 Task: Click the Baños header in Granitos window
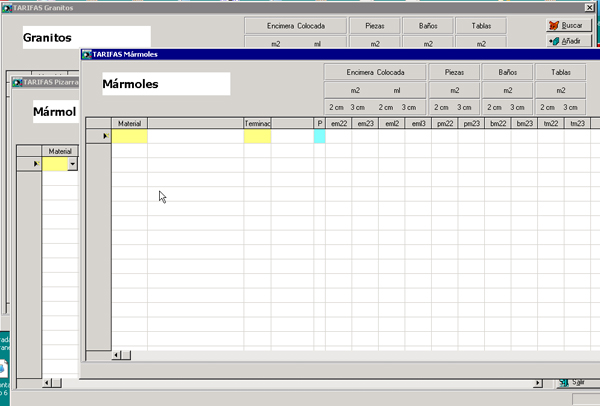click(x=428, y=26)
